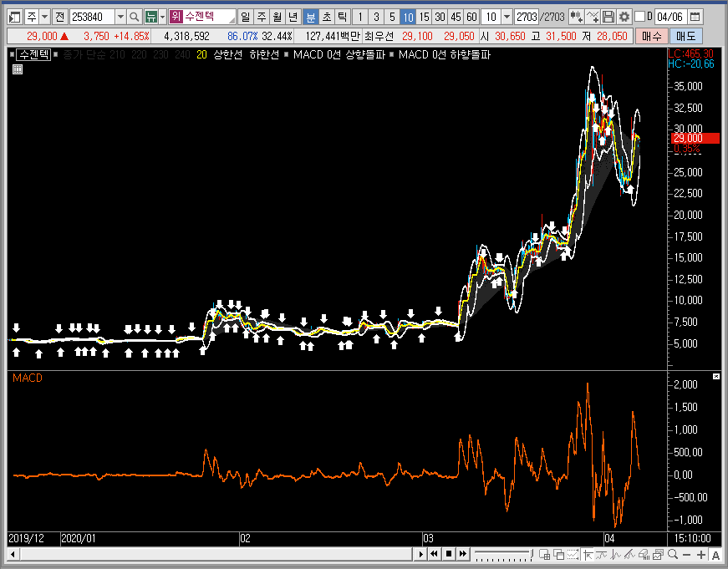Toggle MACD 0선 상향돌파 signal legend square
Image resolution: width=728 pixels, height=569 pixels.
(x=286, y=55)
